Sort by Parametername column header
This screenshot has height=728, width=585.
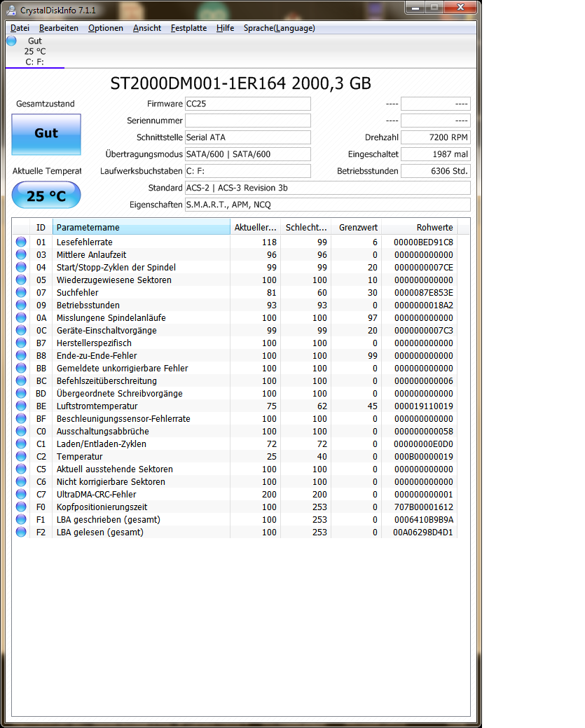coord(141,228)
